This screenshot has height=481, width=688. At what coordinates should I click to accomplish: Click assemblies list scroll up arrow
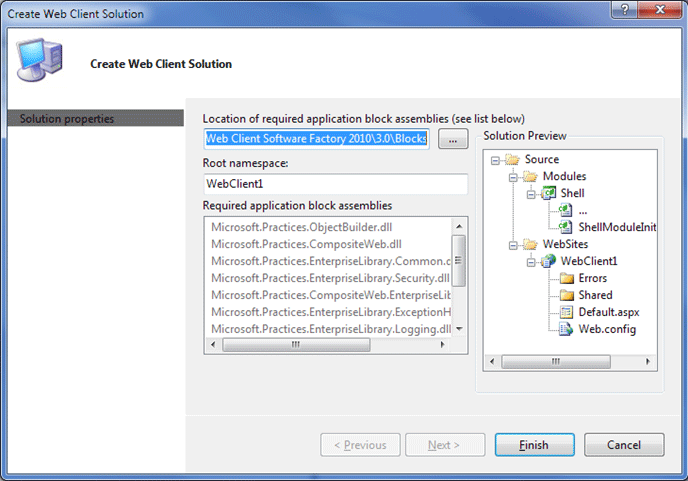459,226
